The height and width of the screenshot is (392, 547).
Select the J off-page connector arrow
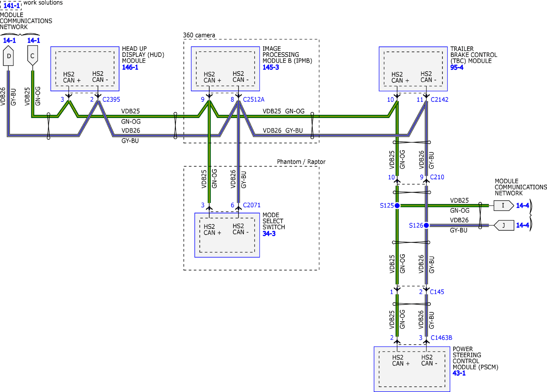point(504,225)
